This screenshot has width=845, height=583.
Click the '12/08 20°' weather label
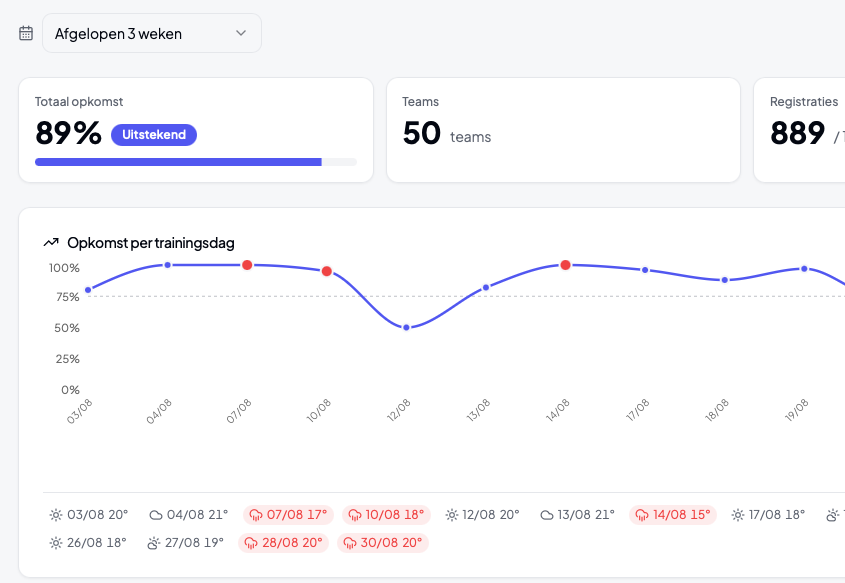click(490, 515)
